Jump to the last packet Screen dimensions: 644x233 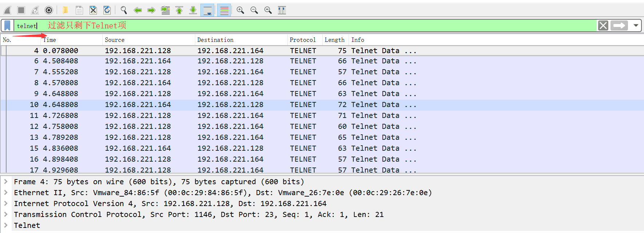(x=193, y=10)
